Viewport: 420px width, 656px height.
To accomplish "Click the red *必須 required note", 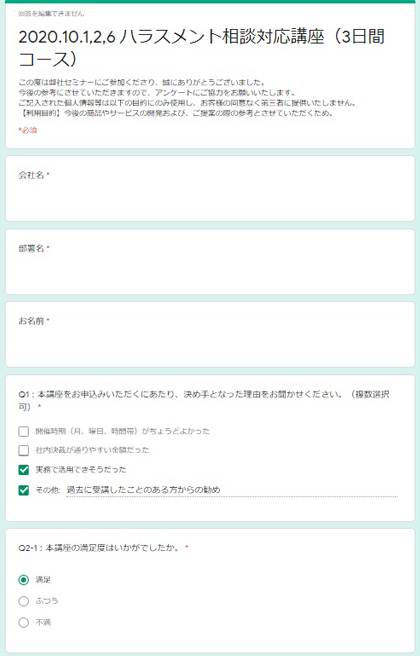I will click(28, 130).
